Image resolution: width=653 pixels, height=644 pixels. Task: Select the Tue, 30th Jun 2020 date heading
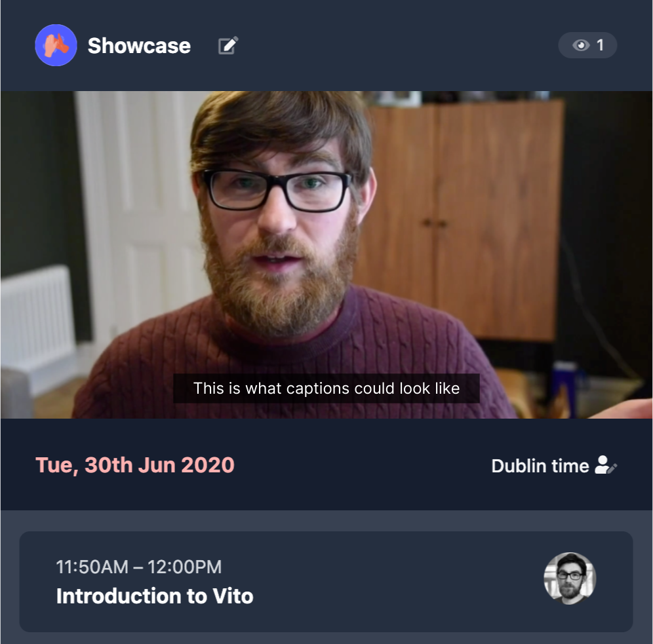point(135,465)
